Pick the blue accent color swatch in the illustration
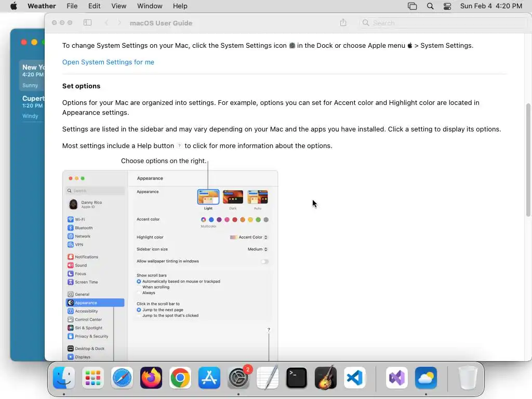 211,220
